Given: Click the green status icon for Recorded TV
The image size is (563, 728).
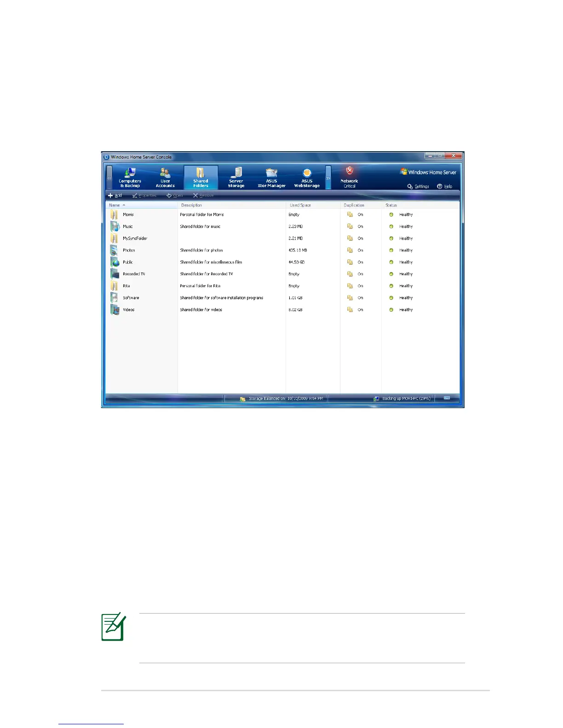Looking at the screenshot, I should tap(391, 274).
